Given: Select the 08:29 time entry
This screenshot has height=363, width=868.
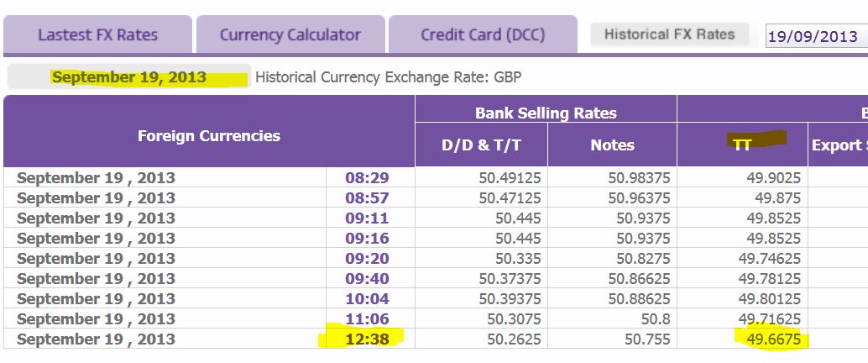Looking at the screenshot, I should (367, 178).
